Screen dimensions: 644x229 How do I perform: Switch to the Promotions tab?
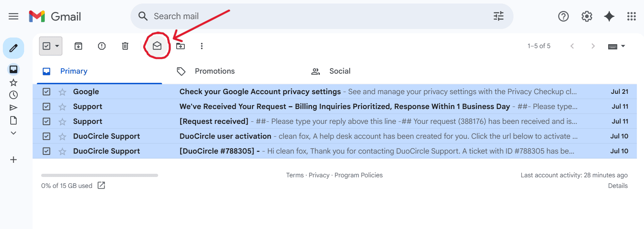pyautogui.click(x=215, y=71)
